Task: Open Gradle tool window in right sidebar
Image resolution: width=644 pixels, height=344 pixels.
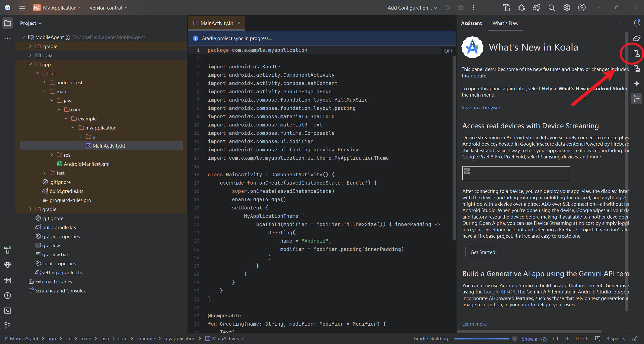Action: 637,38
